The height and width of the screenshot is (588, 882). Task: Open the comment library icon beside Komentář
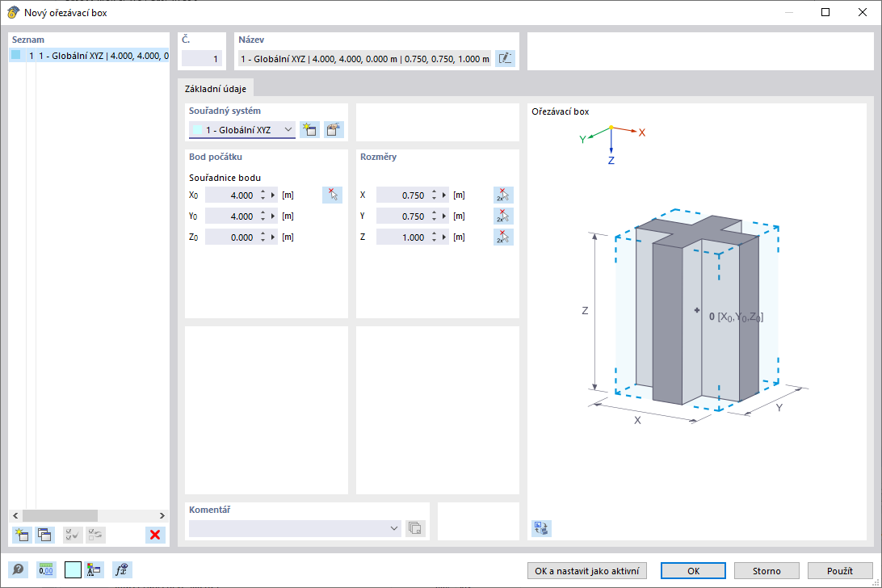pyautogui.click(x=415, y=528)
